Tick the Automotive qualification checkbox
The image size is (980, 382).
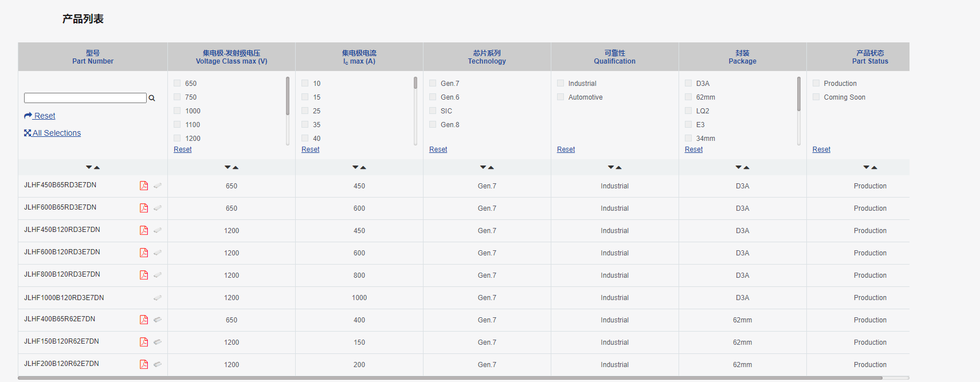[560, 97]
